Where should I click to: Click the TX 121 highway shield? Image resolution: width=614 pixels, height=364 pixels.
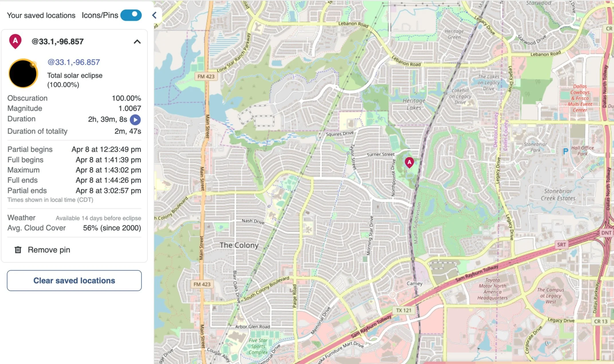tap(403, 310)
